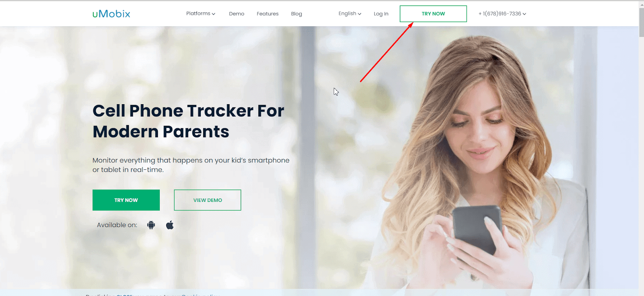Click the Log In link
Screen dimensions: 644x296
pyautogui.click(x=381, y=14)
